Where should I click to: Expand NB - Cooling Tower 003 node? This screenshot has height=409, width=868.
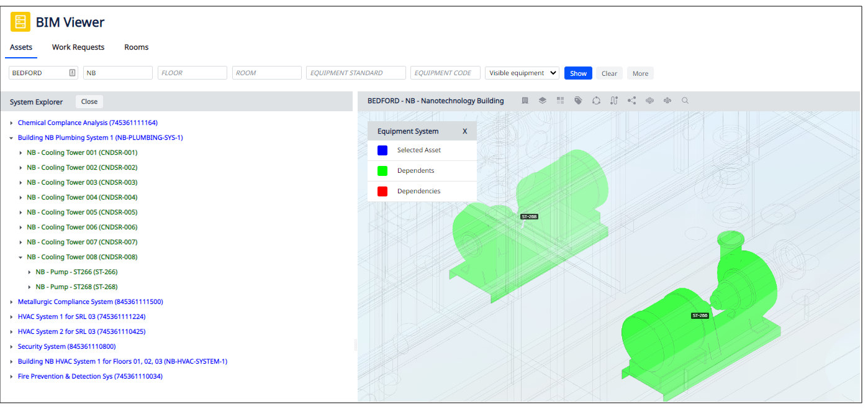[20, 183]
